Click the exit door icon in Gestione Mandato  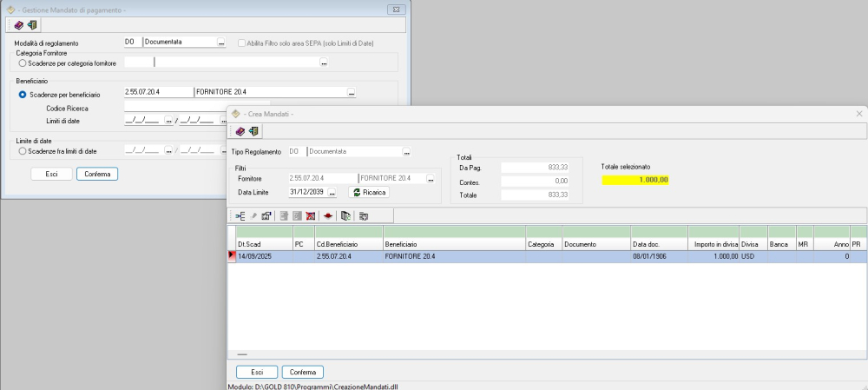coord(32,24)
